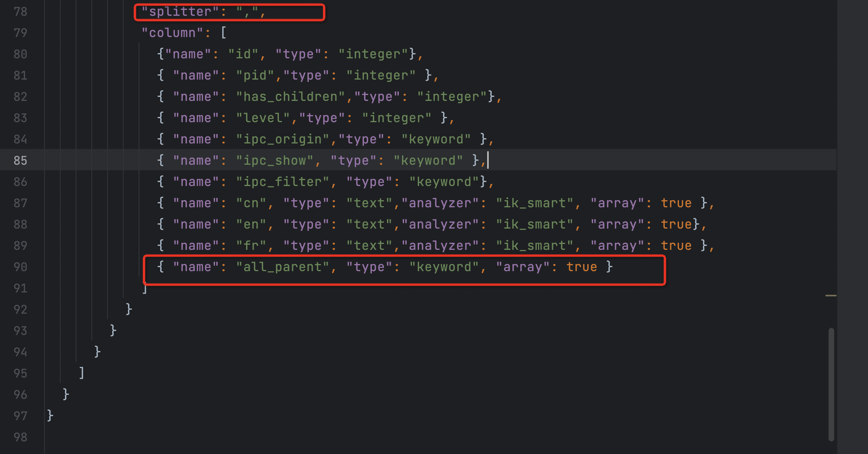Click the "ipc_show" value on line 85

[274, 160]
